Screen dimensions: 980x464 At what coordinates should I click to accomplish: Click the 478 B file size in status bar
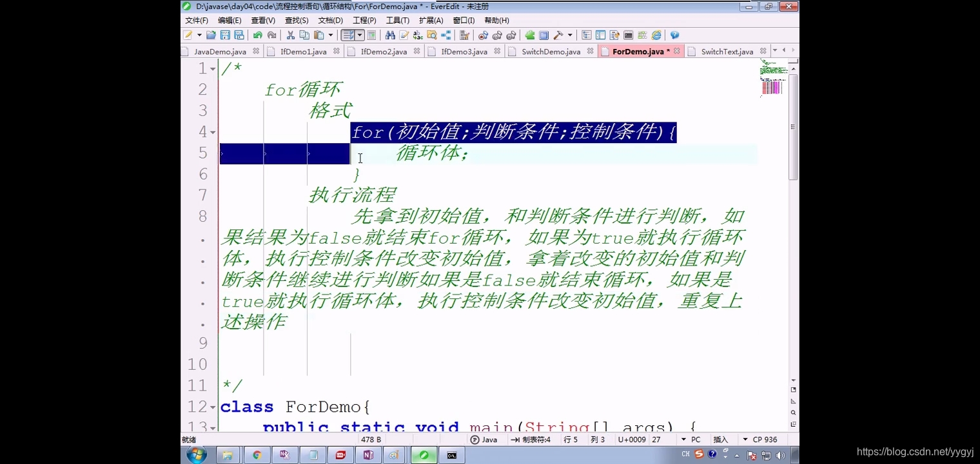371,440
